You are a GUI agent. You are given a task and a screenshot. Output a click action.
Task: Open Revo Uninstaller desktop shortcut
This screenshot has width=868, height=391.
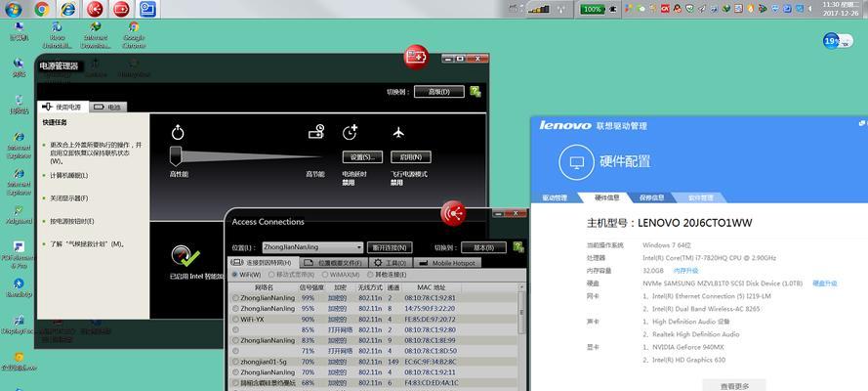57,35
